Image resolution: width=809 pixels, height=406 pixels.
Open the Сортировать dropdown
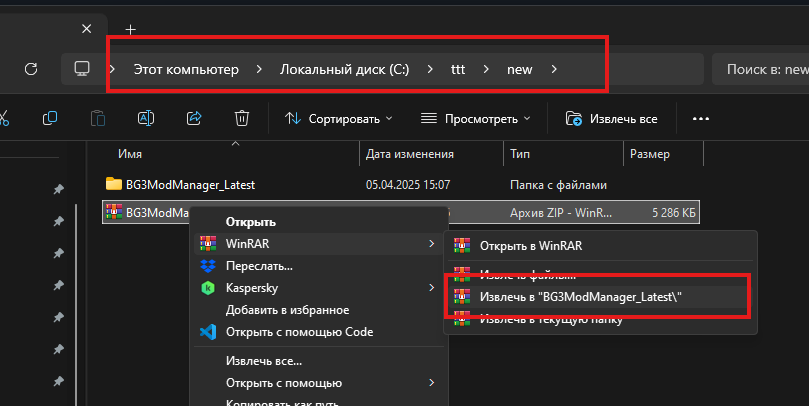[x=338, y=119]
